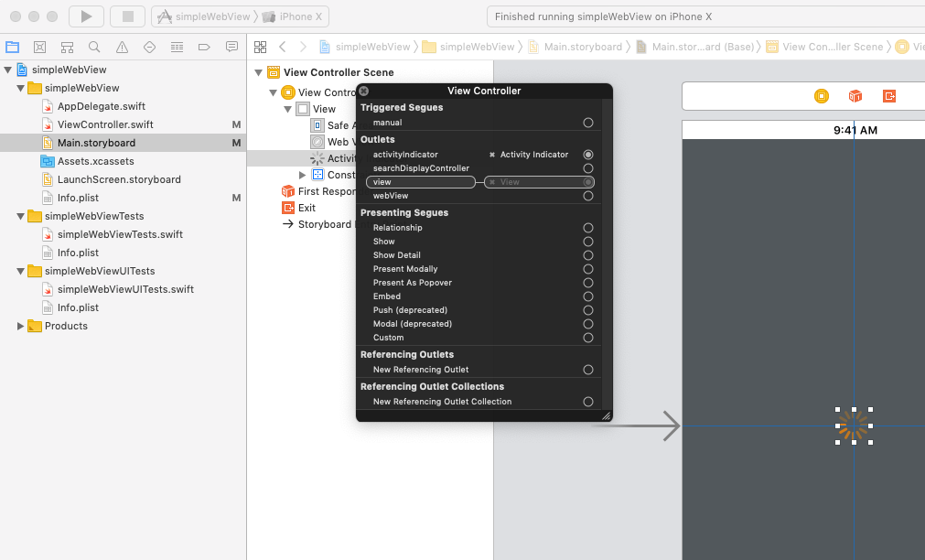This screenshot has height=560, width=925.
Task: Click the Exit icon in scene dock
Action: tap(888, 96)
